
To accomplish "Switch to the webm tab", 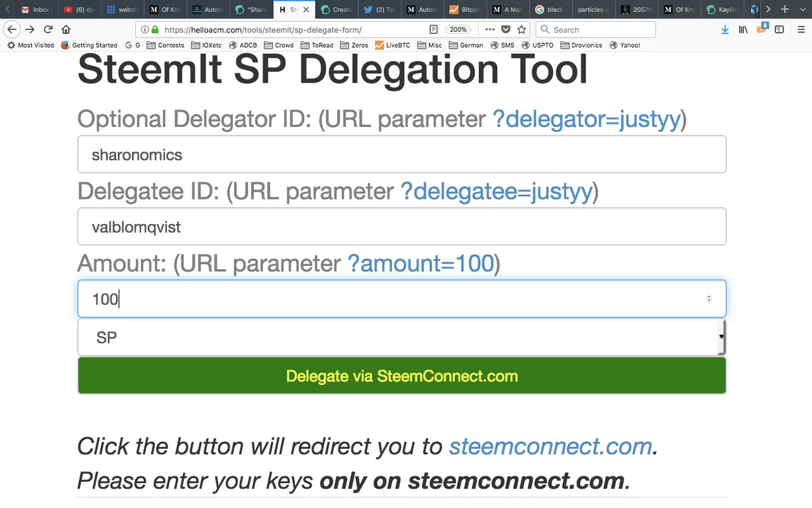I will (x=124, y=10).
